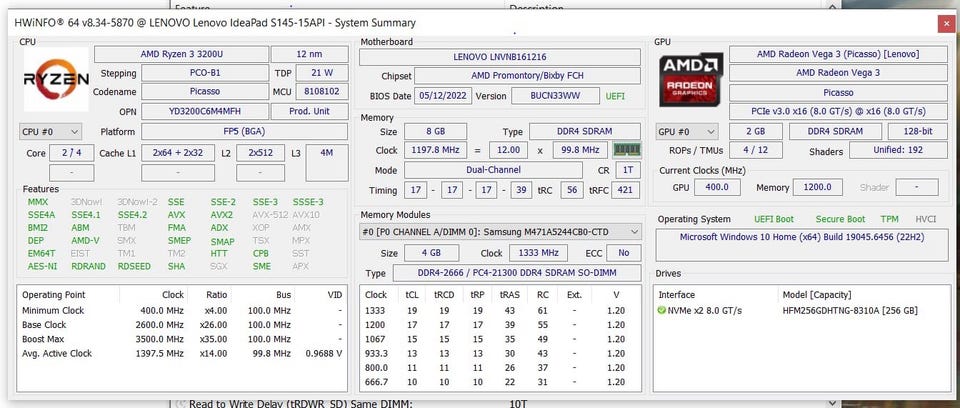
Task: Click the green NVMe drive status checkmark
Action: tap(662, 310)
